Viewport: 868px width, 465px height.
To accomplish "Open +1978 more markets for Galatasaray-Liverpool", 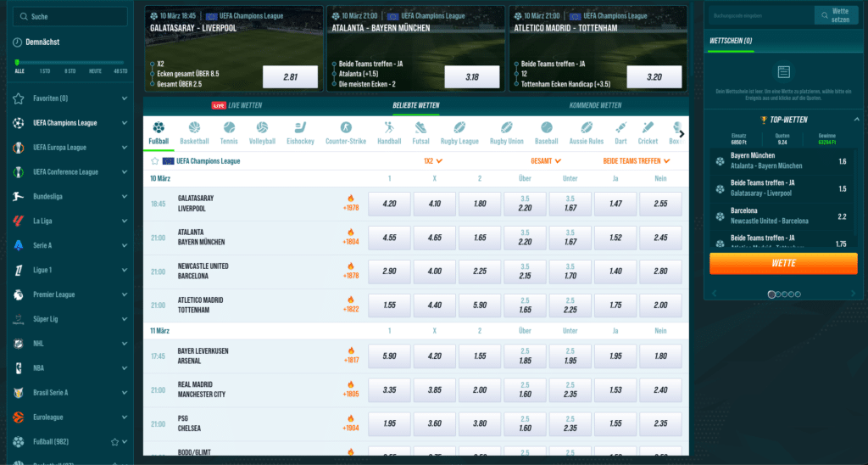I will (350, 204).
